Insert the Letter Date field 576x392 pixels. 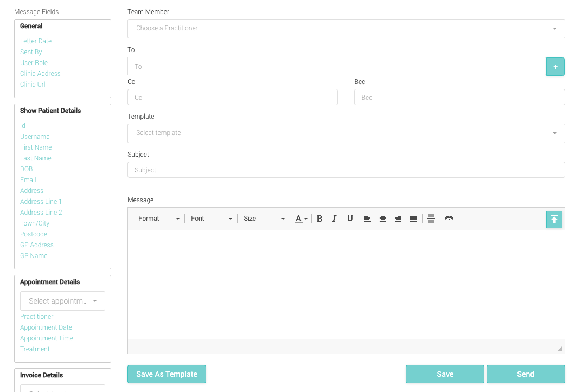coord(36,41)
